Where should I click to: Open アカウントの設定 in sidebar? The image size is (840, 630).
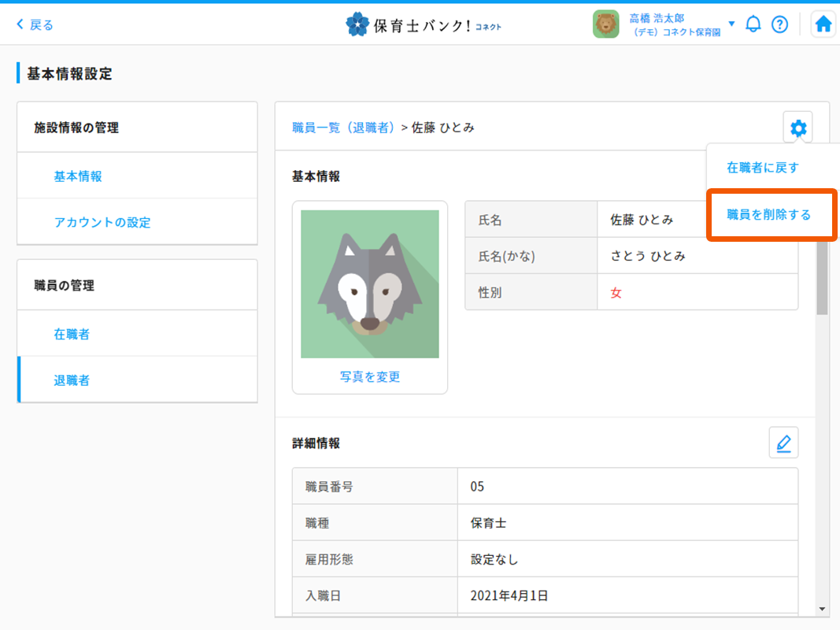[102, 222]
